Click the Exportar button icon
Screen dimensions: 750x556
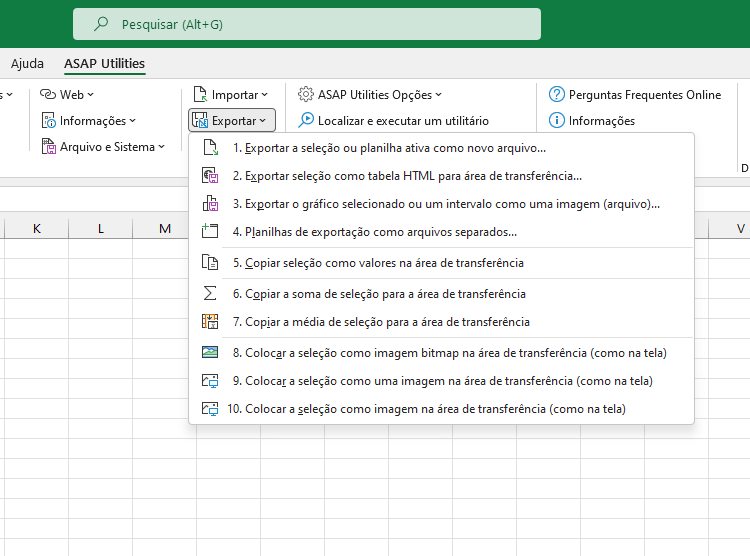pyautogui.click(x=200, y=121)
